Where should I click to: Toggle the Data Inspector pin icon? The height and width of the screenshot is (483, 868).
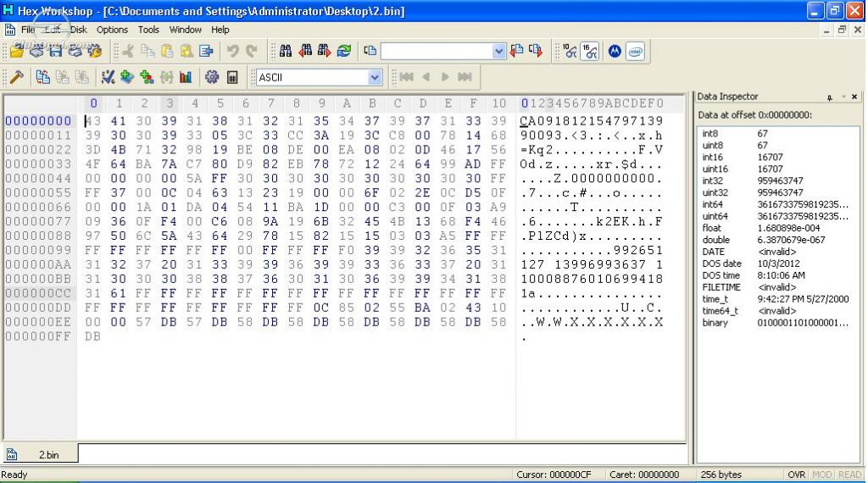coord(830,97)
